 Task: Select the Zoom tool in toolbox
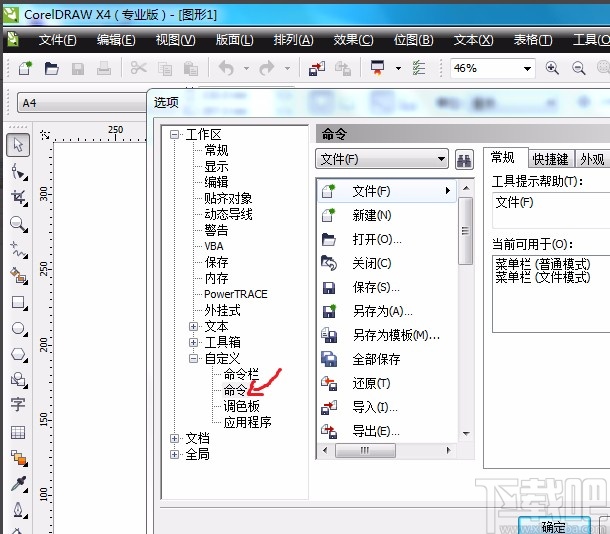pos(19,224)
